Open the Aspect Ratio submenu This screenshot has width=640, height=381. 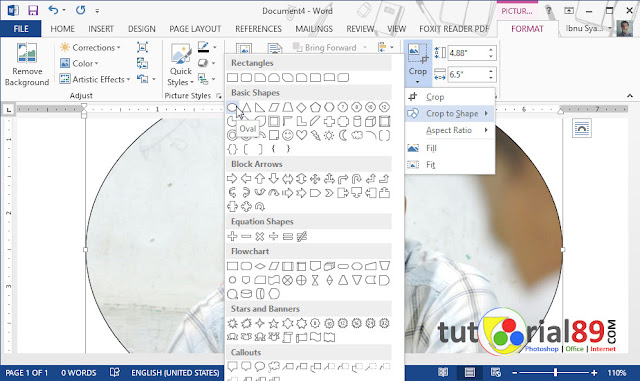450,130
